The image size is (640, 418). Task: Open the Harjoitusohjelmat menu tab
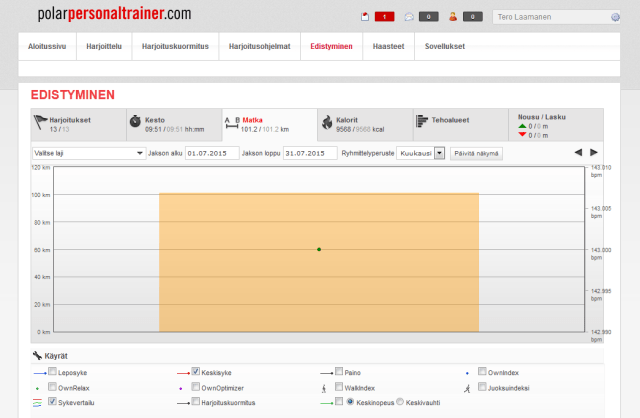260,47
